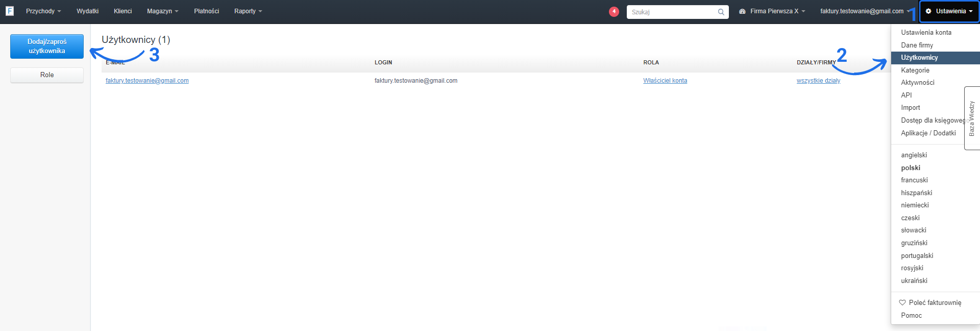This screenshot has height=331, width=980.
Task: Switch language to angielski
Action: pos(914,155)
